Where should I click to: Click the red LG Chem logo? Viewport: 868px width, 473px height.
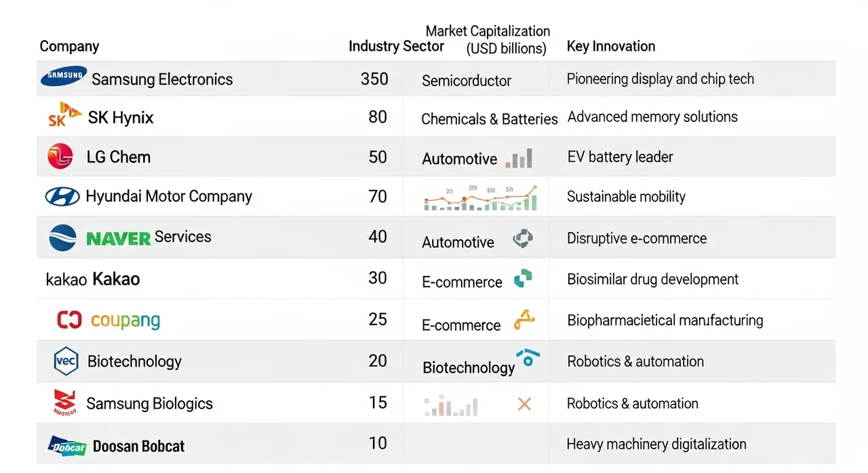(60, 157)
